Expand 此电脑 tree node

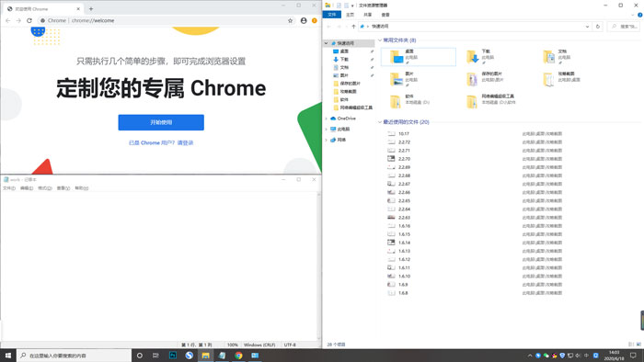[326, 130]
